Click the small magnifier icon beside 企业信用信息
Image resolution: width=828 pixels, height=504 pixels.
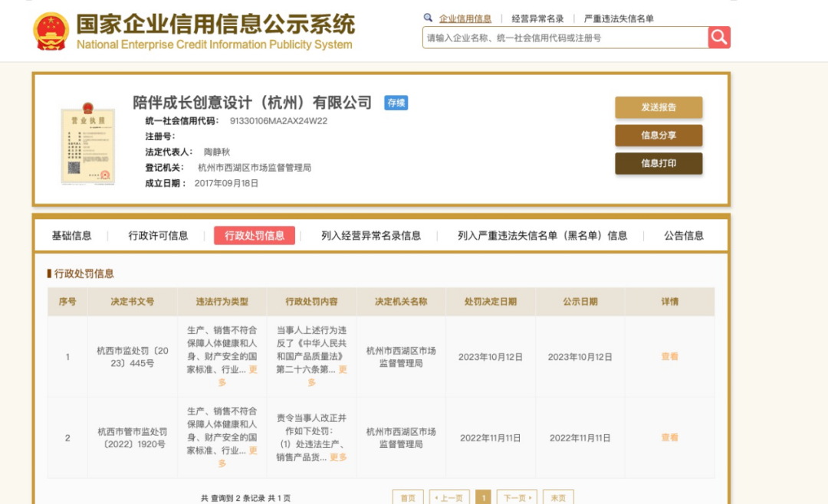click(428, 18)
